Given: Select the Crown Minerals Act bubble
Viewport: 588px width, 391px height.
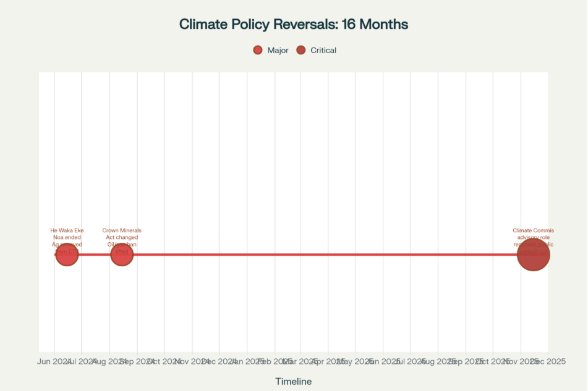Looking at the screenshot, I should click(122, 254).
